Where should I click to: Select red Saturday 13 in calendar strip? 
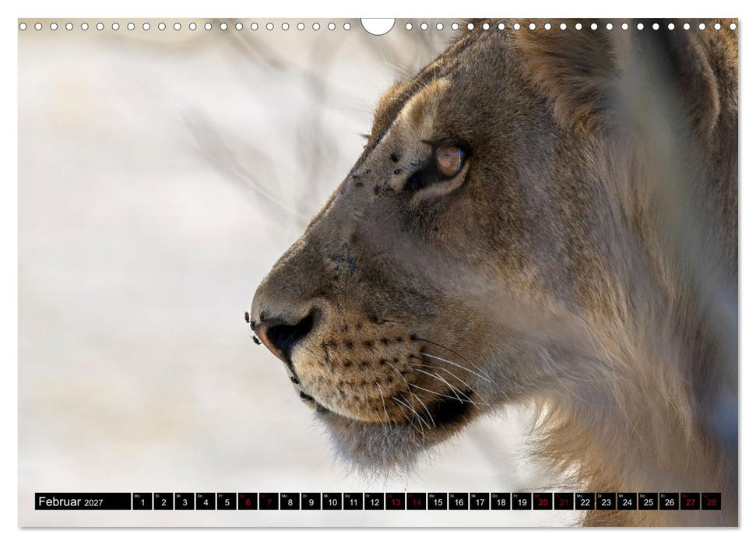click(396, 501)
